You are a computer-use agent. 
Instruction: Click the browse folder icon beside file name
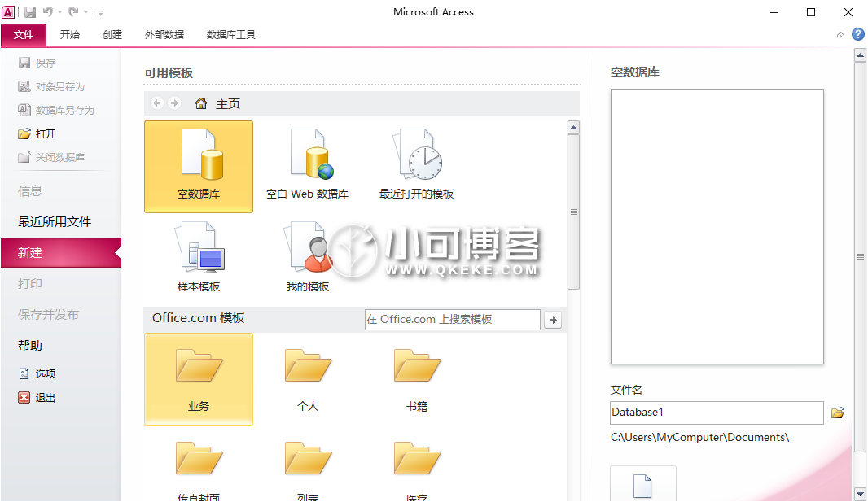click(x=838, y=413)
